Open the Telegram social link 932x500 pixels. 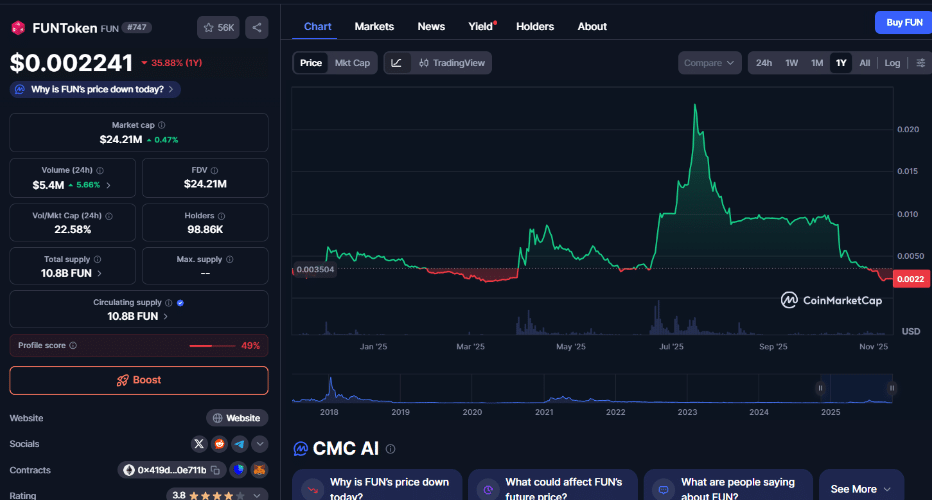[x=240, y=444]
